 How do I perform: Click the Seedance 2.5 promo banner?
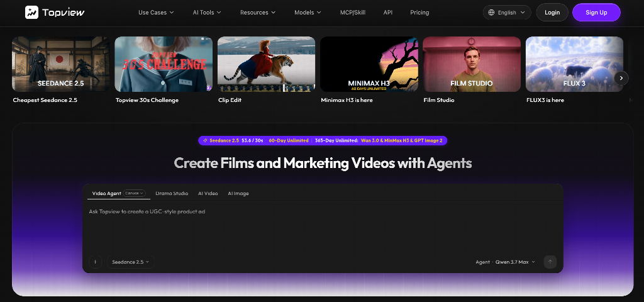coord(323,140)
